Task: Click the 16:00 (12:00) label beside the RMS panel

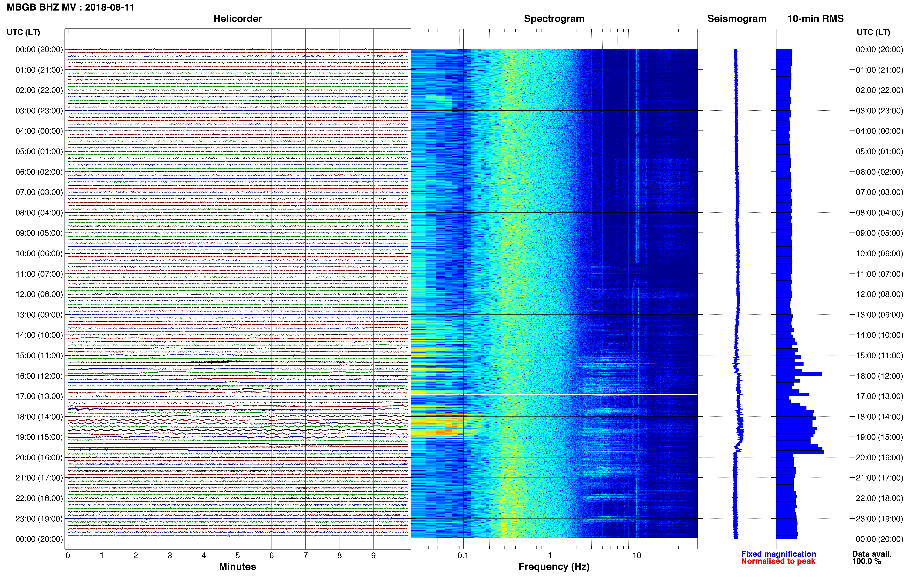Action: (880, 376)
